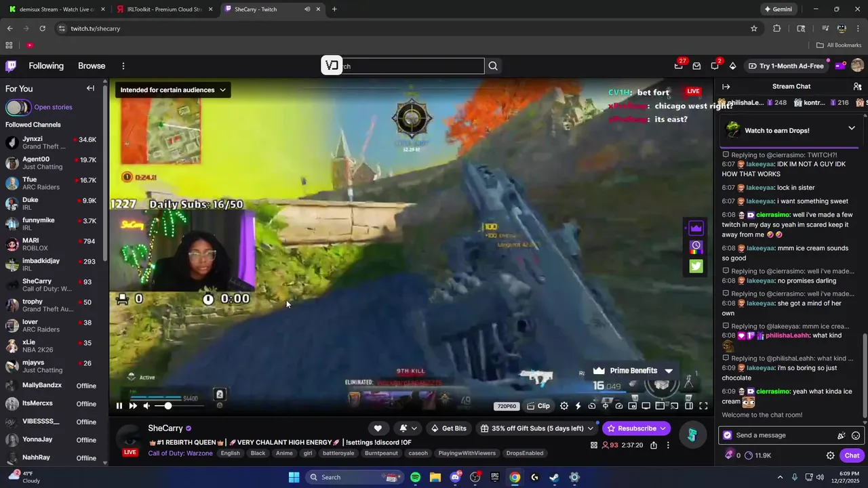Open File Explorer from the taskbar

pos(435,477)
